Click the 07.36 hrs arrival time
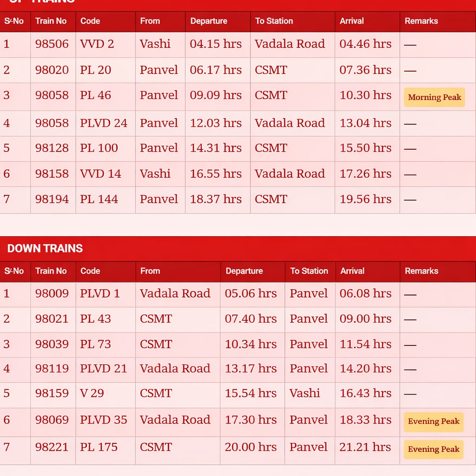Viewport: 476px width, 476px height. tap(365, 70)
